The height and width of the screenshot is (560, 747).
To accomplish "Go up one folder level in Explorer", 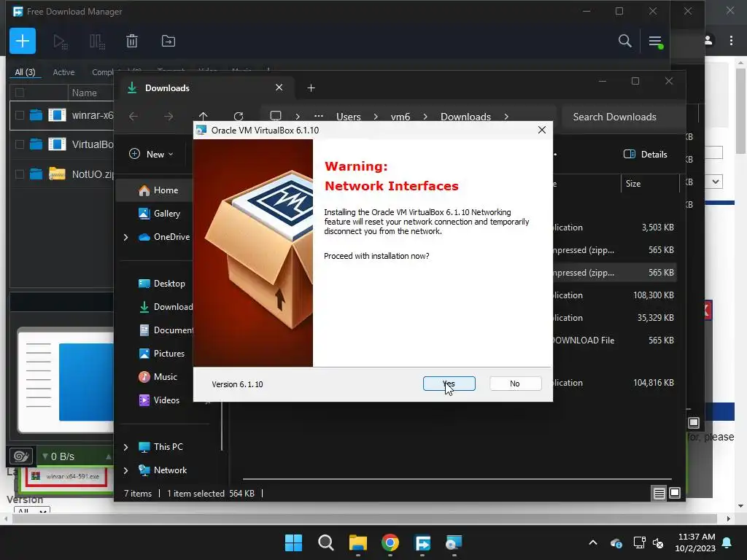I will [204, 116].
